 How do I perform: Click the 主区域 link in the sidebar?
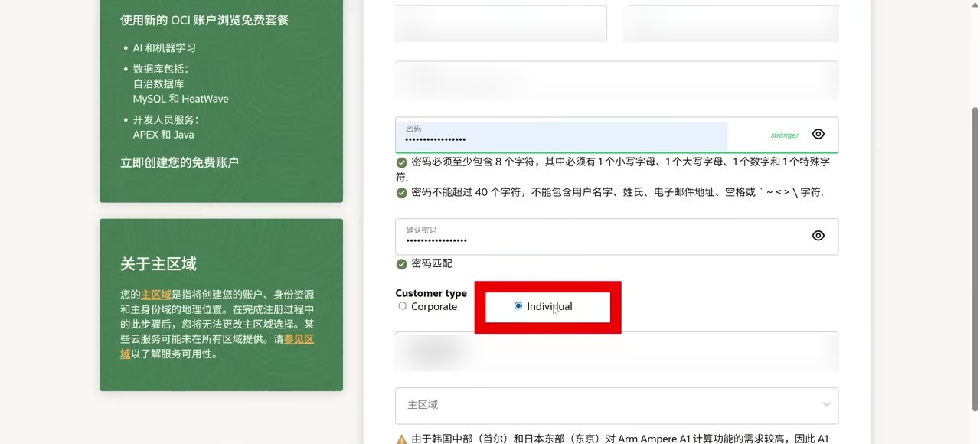coord(155,295)
